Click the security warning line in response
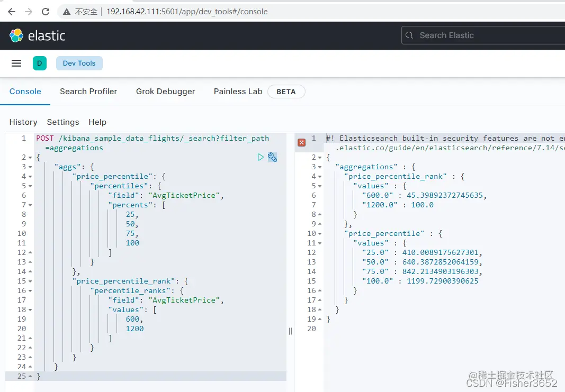 (x=445, y=143)
